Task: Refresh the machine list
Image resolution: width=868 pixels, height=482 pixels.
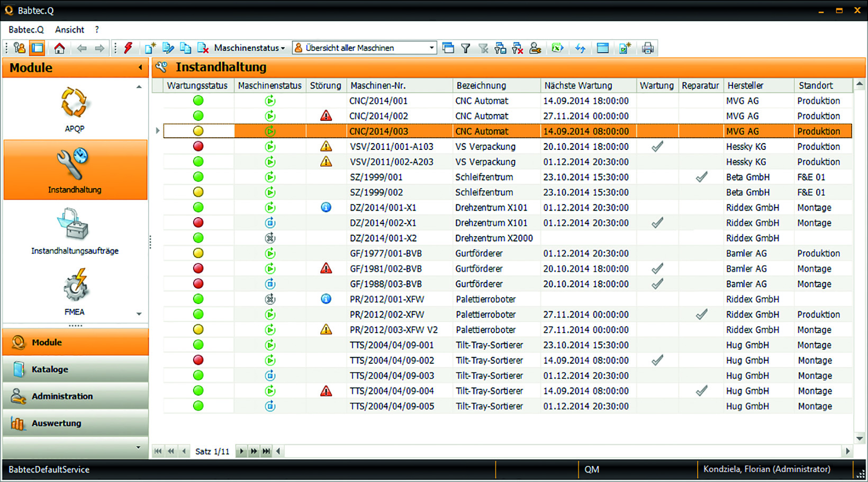Action: (580, 48)
